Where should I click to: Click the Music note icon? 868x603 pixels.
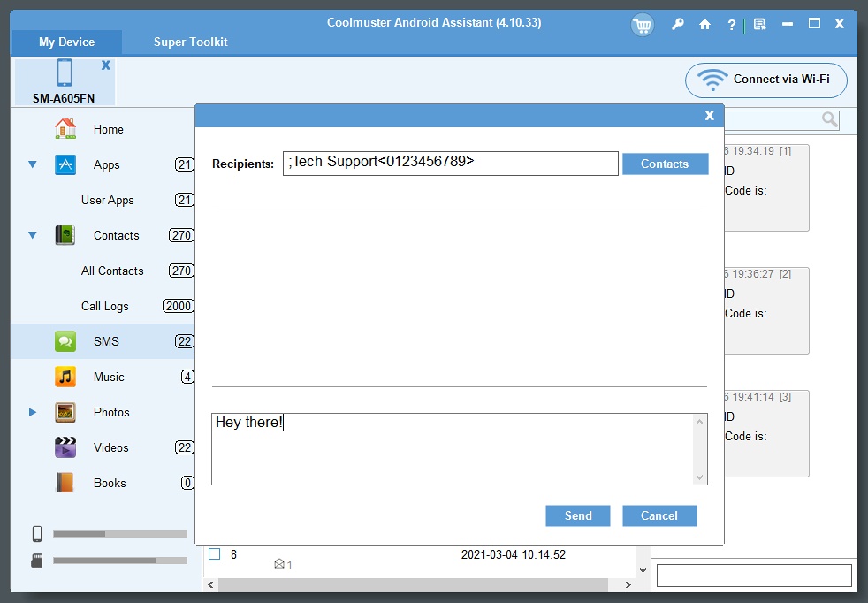click(65, 377)
